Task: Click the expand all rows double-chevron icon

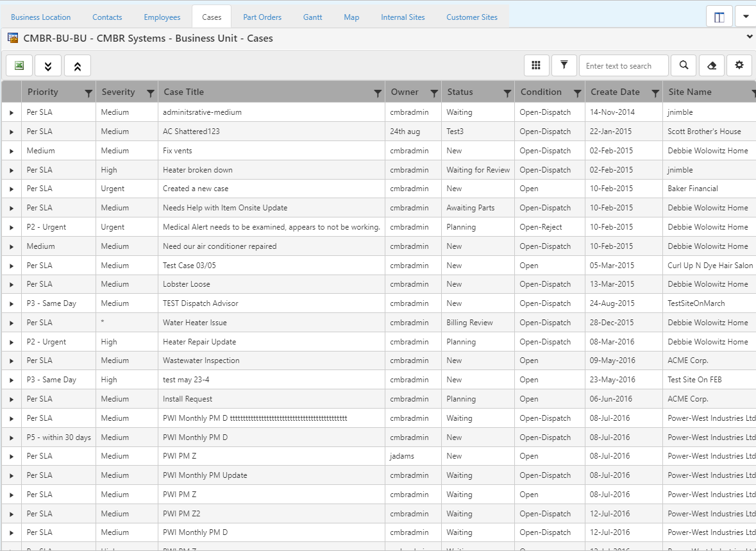Action: click(48, 65)
